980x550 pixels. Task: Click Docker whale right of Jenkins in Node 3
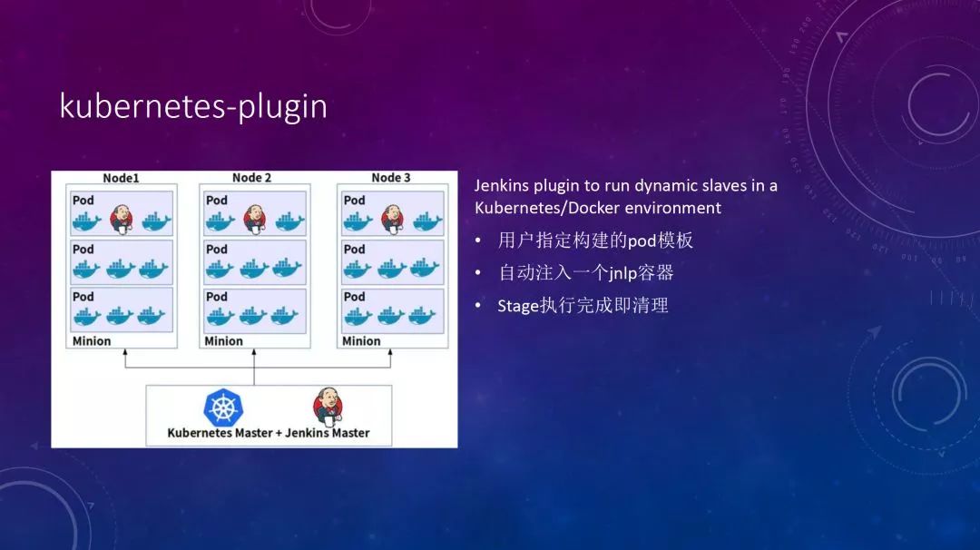[427, 221]
